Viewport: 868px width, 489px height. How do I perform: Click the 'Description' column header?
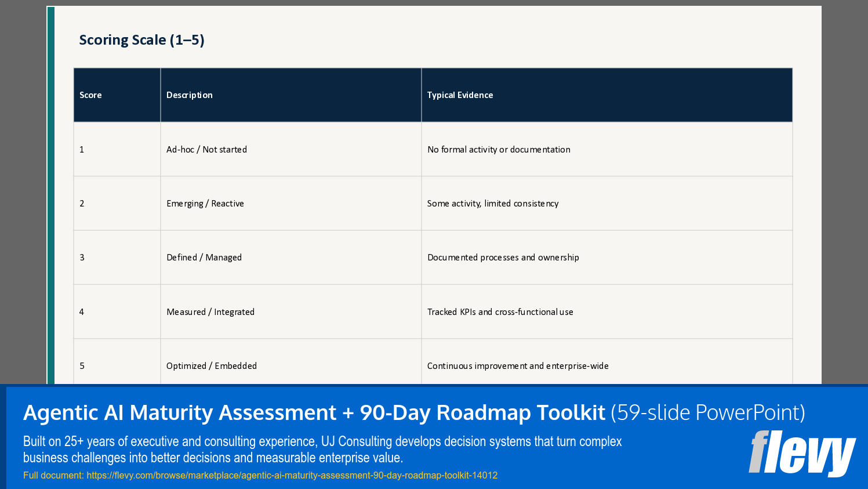pyautogui.click(x=291, y=95)
